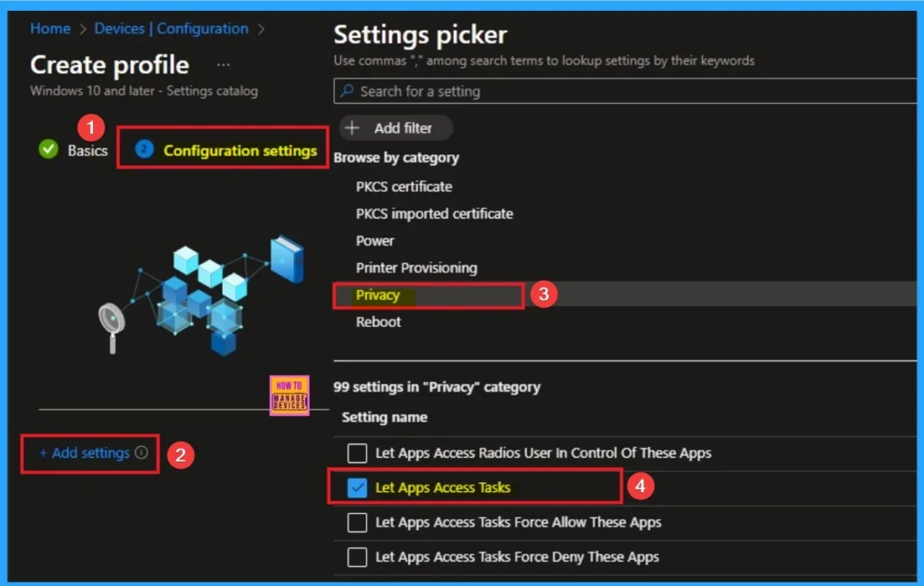Open the ellipsis menu beside Create profile
924x586 pixels.
[224, 65]
